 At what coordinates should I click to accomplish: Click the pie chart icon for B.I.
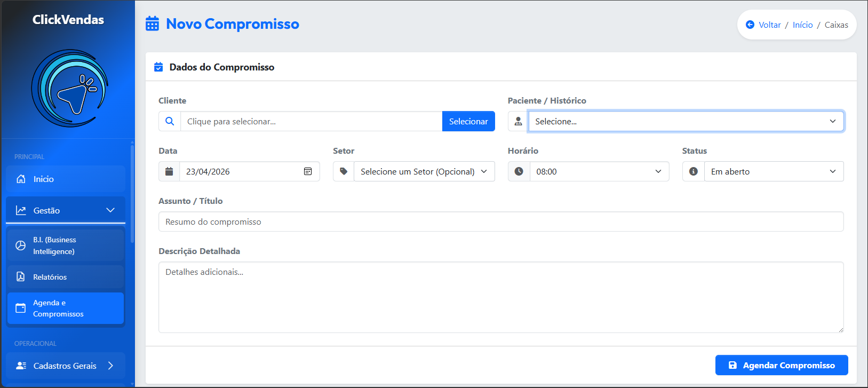pyautogui.click(x=20, y=246)
